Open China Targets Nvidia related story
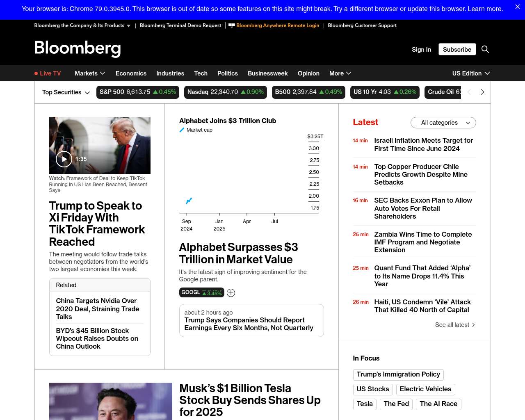The height and width of the screenshot is (420, 525). (98, 309)
